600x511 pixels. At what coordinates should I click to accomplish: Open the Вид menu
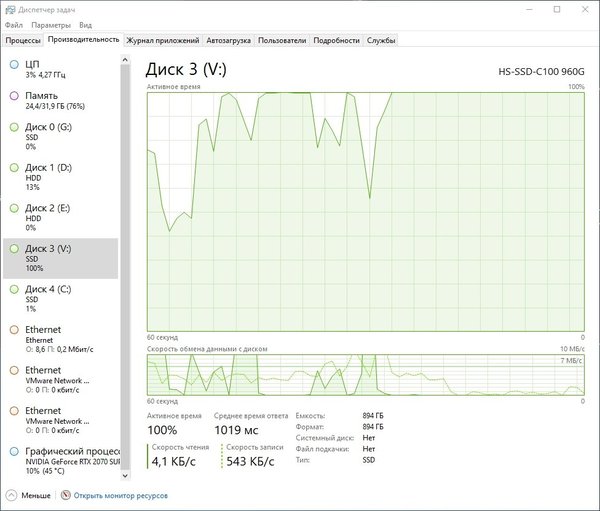point(85,25)
